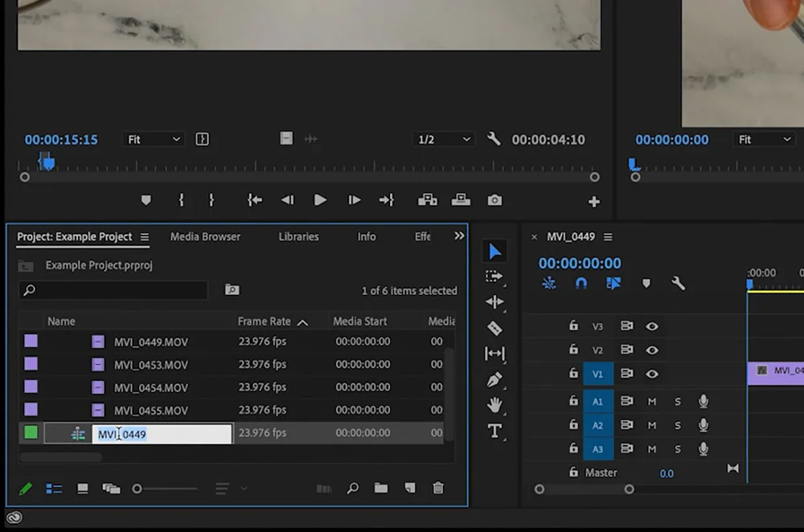This screenshot has width=804, height=532.
Task: Mute the A1 audio track
Action: tap(652, 401)
